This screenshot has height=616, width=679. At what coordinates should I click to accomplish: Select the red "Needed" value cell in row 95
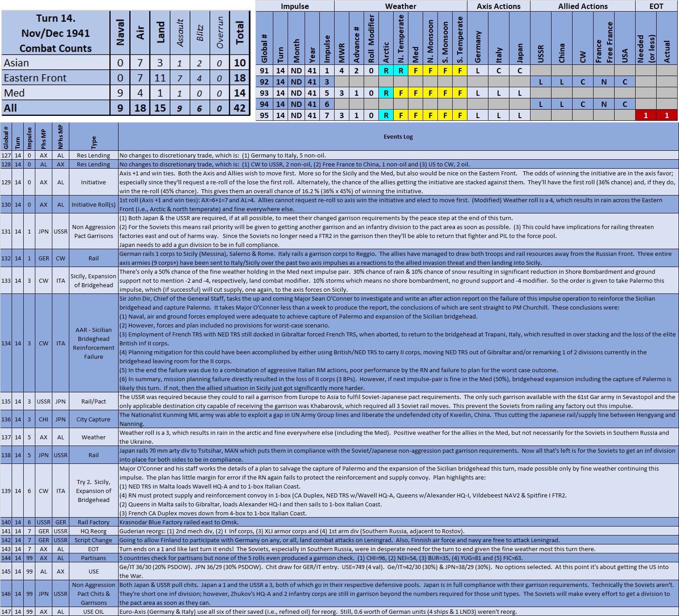646,115
